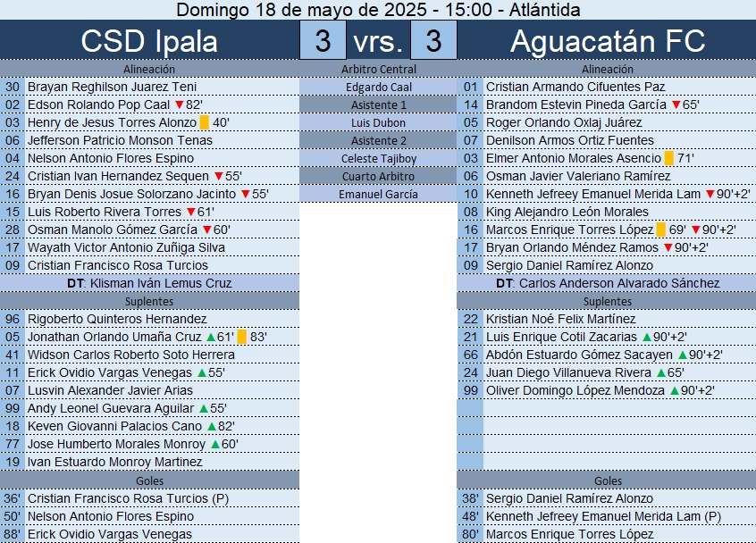The image size is (756, 543).
Task: Select the Cuarto Arbitro label
Action: [x=379, y=176]
